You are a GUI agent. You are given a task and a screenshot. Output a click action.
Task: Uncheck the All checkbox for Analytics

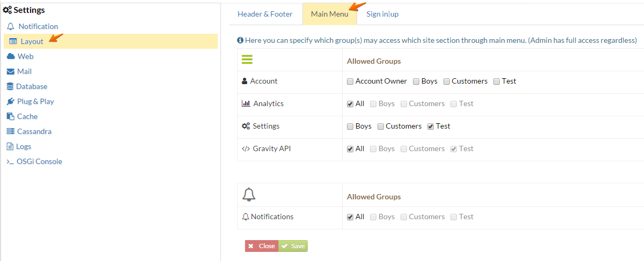(350, 104)
